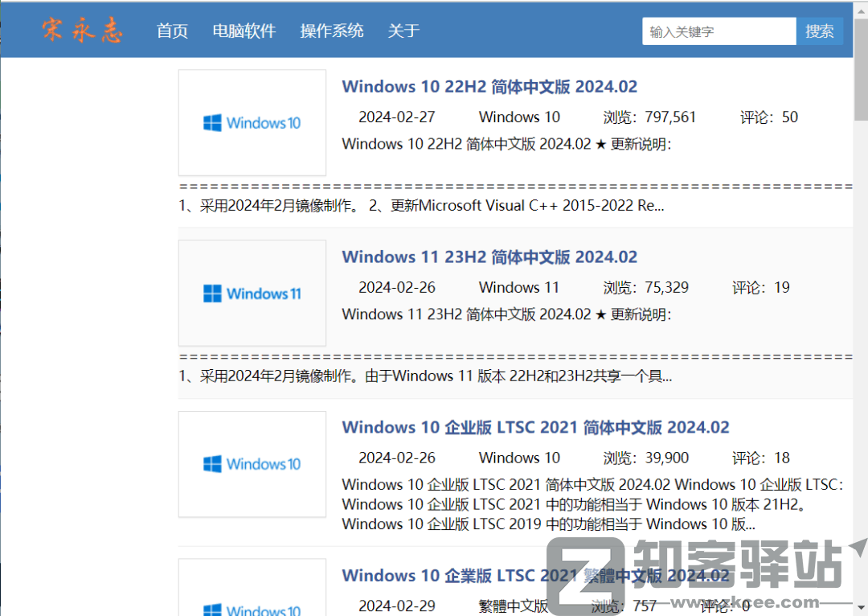Click Windows 10 category of LTSC post
The width and height of the screenshot is (868, 616).
[x=519, y=458]
